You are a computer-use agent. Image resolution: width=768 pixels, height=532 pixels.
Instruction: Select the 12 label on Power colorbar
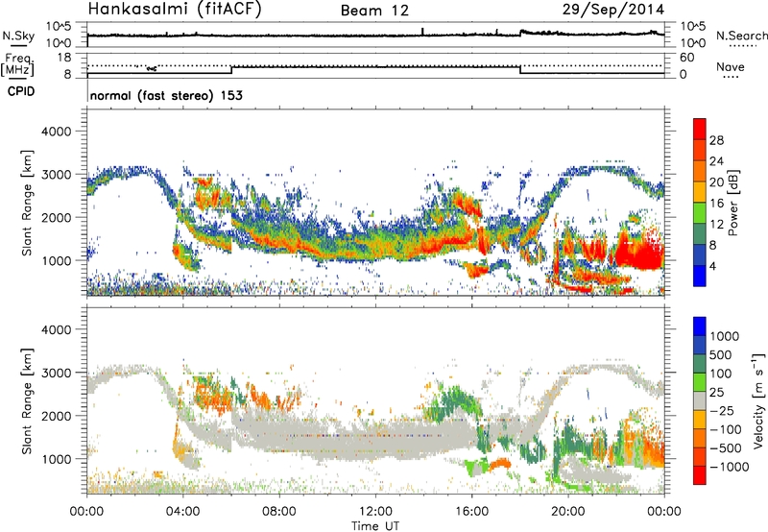pyautogui.click(x=716, y=225)
